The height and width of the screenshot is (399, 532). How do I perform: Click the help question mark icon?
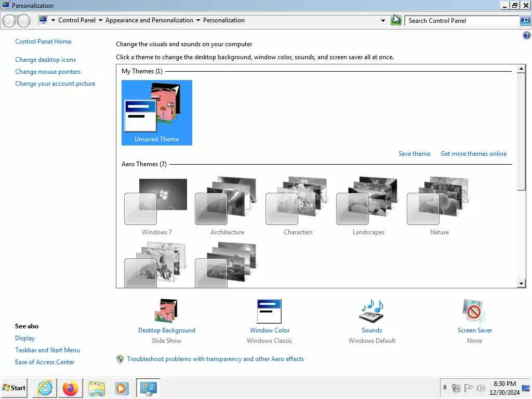pyautogui.click(x=527, y=35)
